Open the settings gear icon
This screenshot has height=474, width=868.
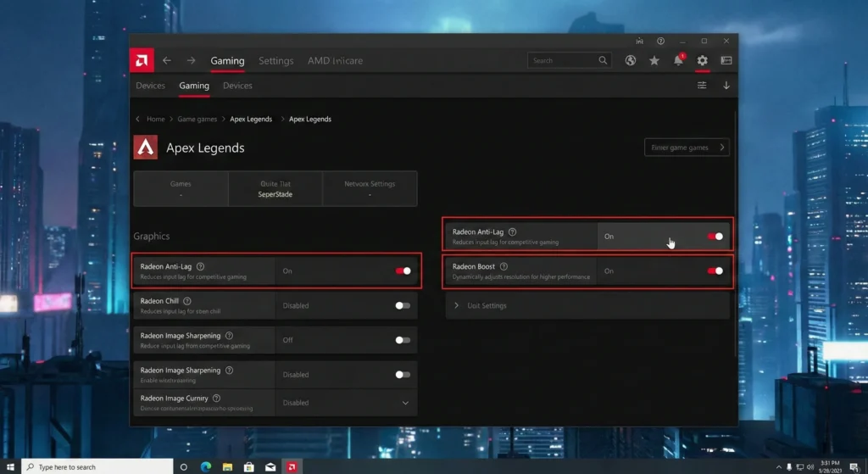coord(703,60)
